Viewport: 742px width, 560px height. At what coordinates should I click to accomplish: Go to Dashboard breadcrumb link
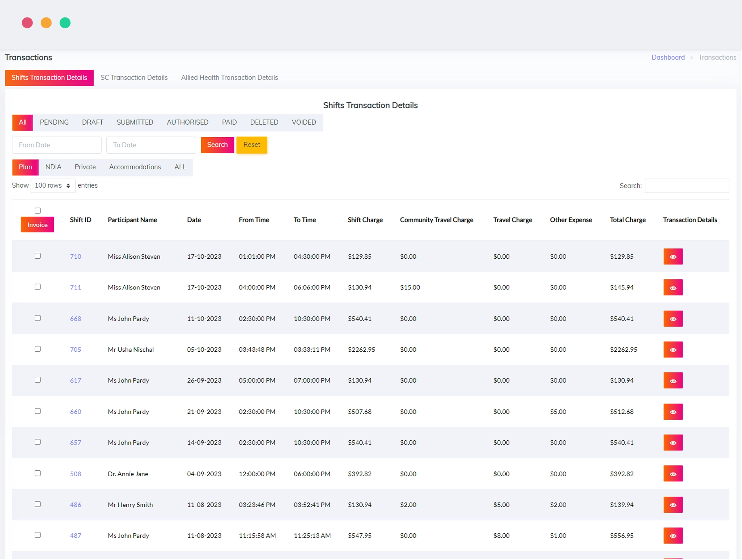tap(668, 57)
